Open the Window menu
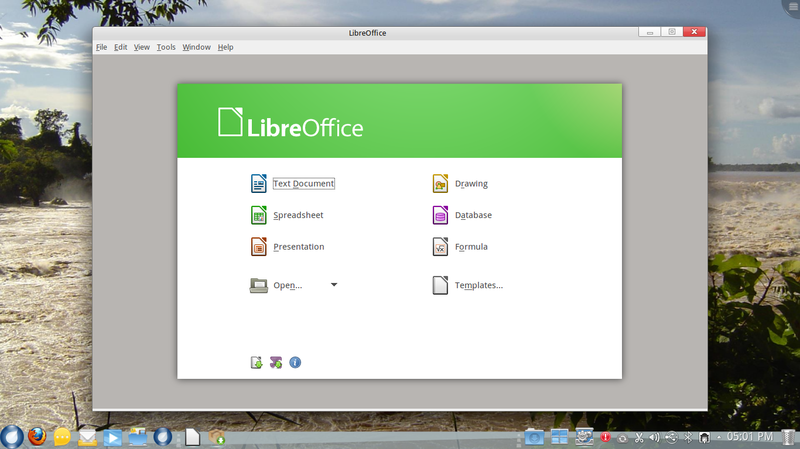800x449 pixels. [196, 47]
